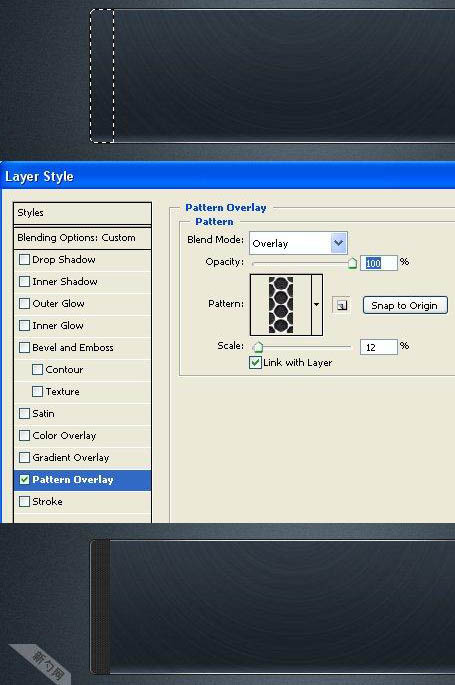Image resolution: width=455 pixels, height=685 pixels.
Task: Toggle the Link with Layer checkbox
Action: point(255,362)
